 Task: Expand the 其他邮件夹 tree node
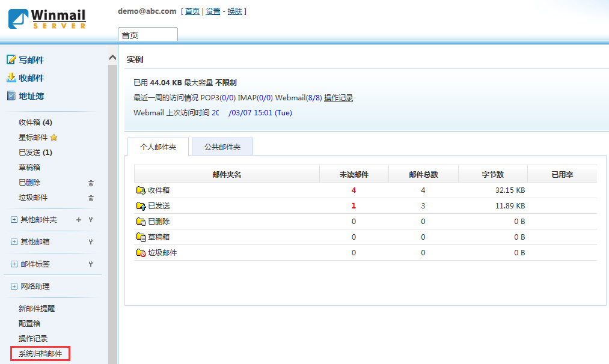click(14, 220)
